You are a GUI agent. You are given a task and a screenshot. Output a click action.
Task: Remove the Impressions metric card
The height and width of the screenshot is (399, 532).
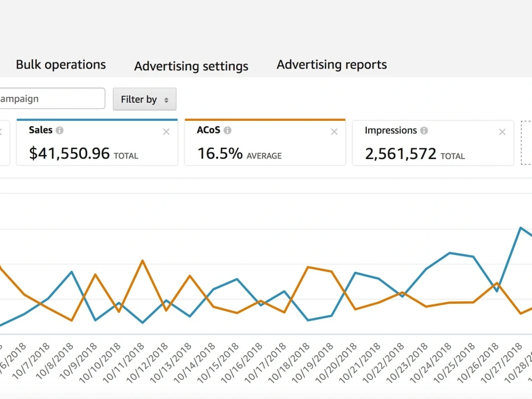click(x=502, y=132)
